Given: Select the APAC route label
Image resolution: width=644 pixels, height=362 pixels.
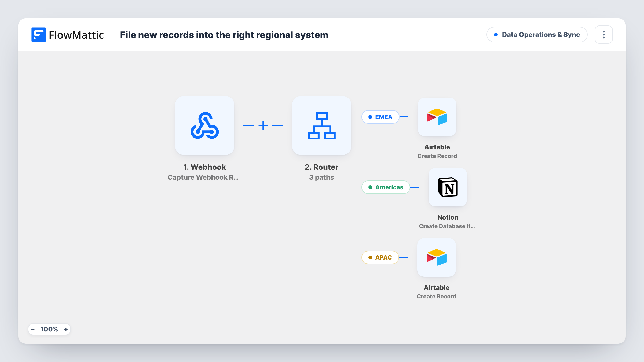Looking at the screenshot, I should pyautogui.click(x=380, y=257).
